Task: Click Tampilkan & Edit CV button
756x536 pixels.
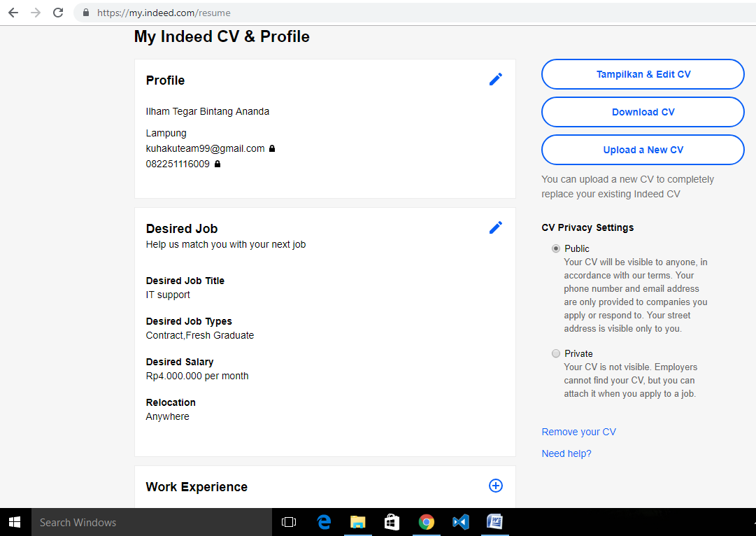Action: [643, 74]
